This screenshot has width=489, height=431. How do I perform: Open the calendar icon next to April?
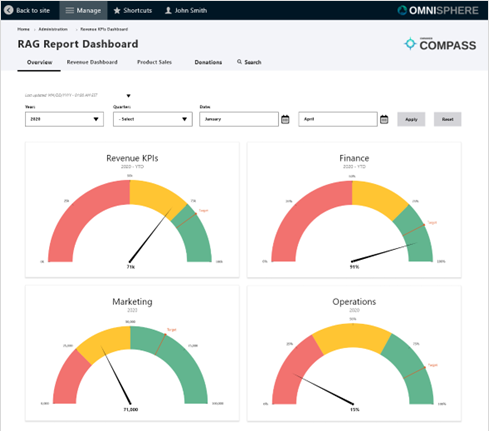(x=384, y=119)
